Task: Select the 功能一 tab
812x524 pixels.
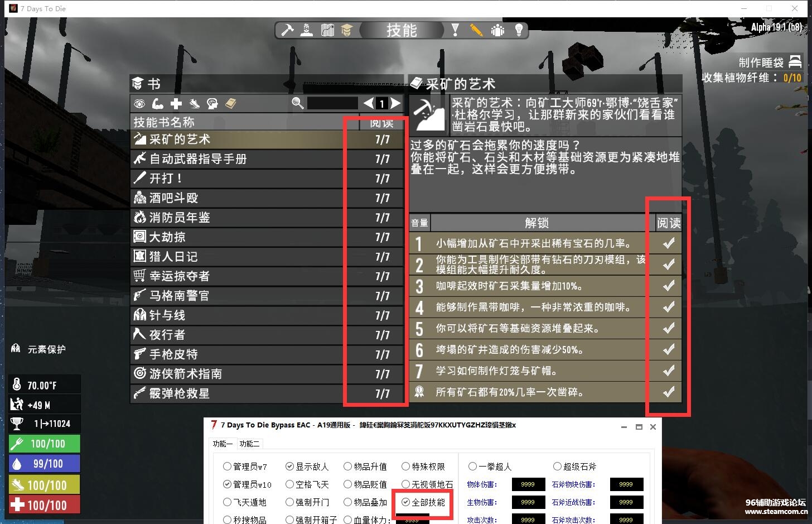Action: coord(223,444)
